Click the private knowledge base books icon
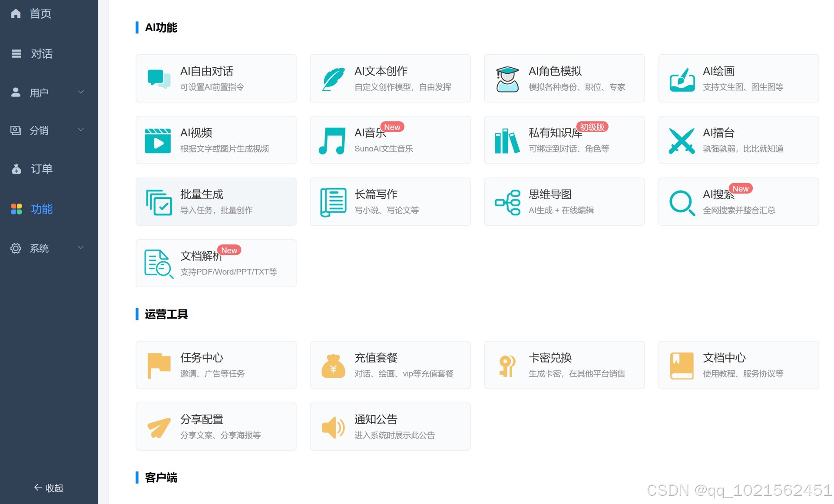Viewport: 834px width, 504px height. (507, 141)
